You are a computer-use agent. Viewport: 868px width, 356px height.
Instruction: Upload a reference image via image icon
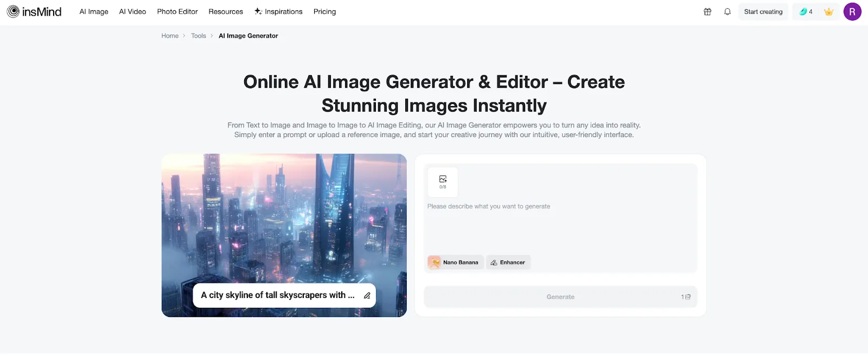[x=443, y=182]
